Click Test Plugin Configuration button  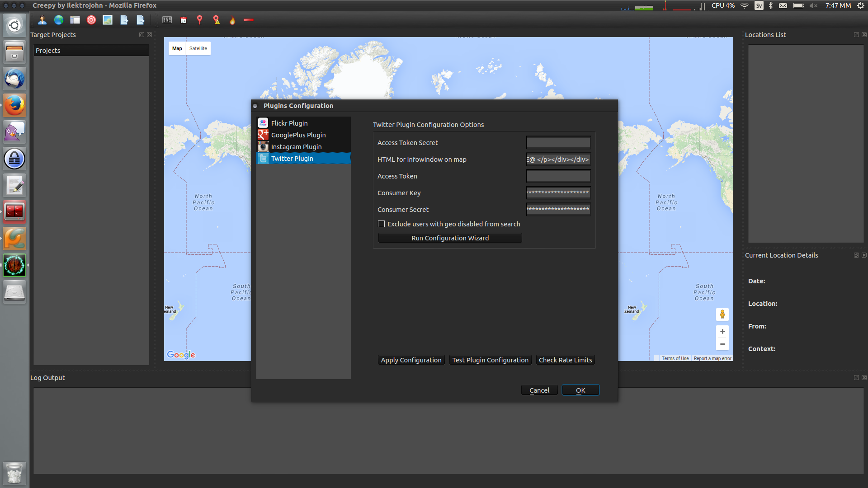pyautogui.click(x=490, y=360)
